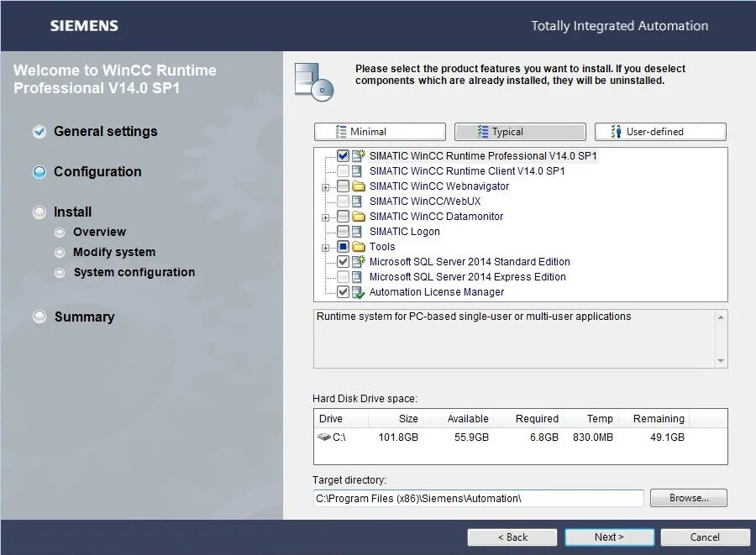Click the '830.0MB' temp value
Viewport: 756px width, 555px height.
pos(593,437)
